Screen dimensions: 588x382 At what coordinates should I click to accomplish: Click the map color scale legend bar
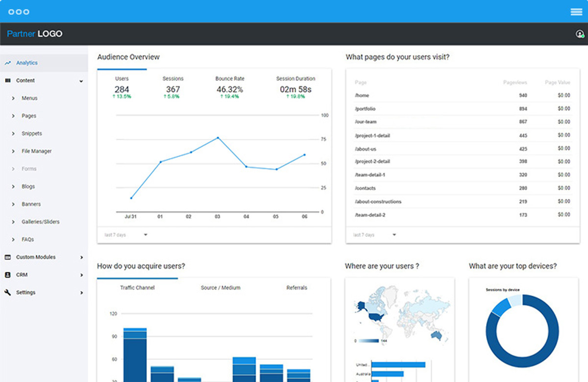368,341
